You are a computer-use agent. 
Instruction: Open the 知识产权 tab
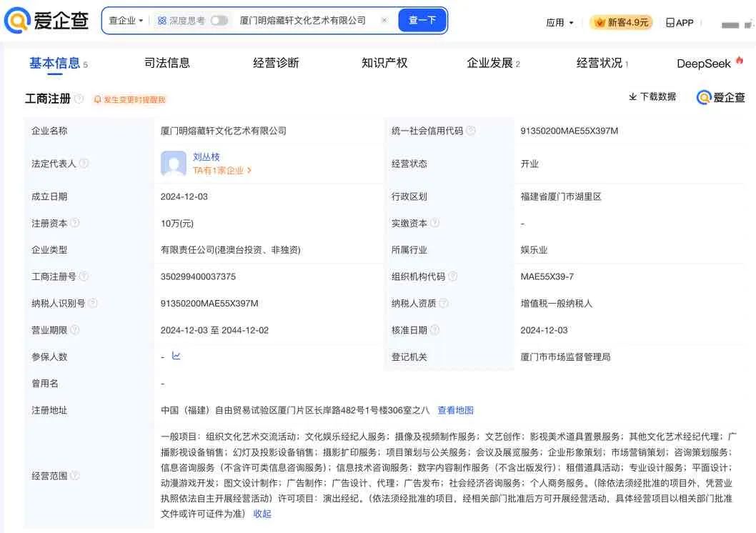click(384, 63)
